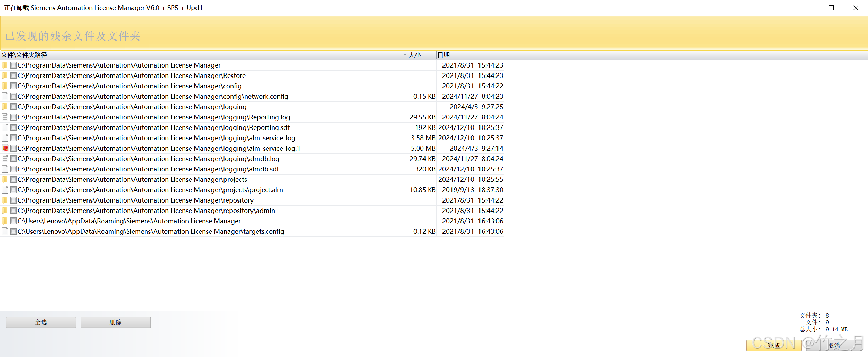The width and height of the screenshot is (868, 357).
Task: Click the 完成 finish button
Action: point(774,345)
